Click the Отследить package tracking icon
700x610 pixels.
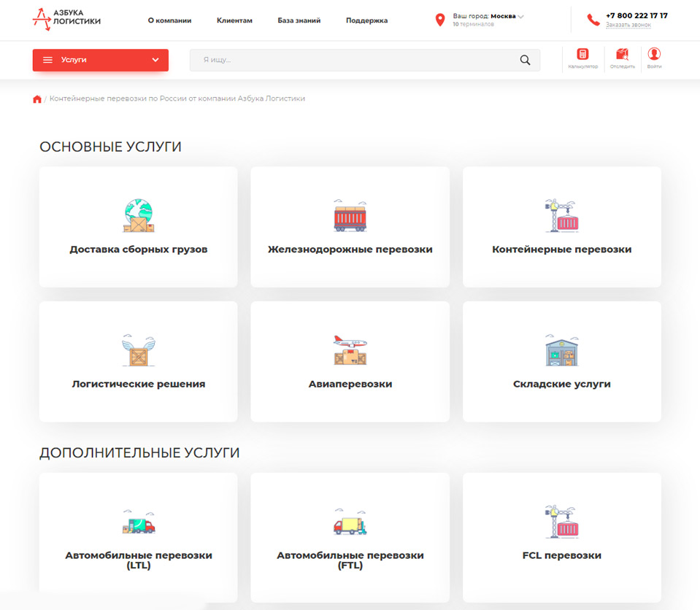[x=623, y=55]
